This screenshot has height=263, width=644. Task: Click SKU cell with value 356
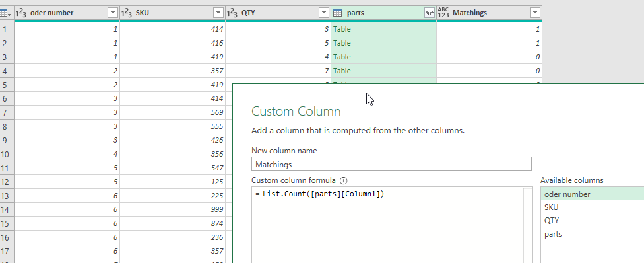click(x=172, y=154)
